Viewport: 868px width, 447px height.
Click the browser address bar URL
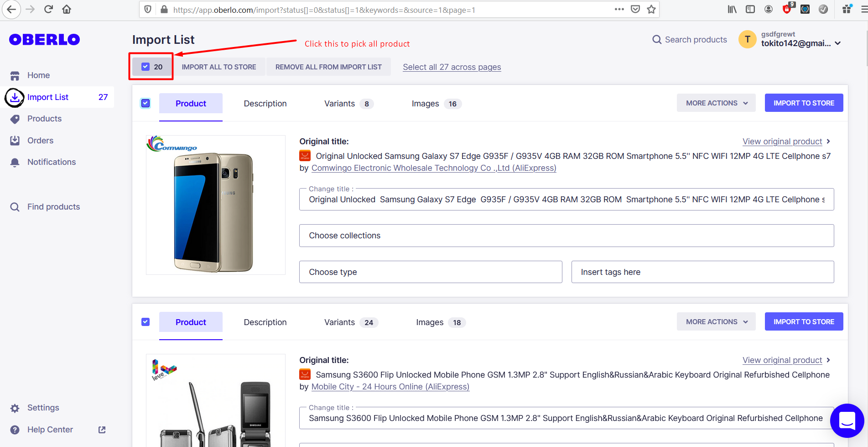[324, 10]
